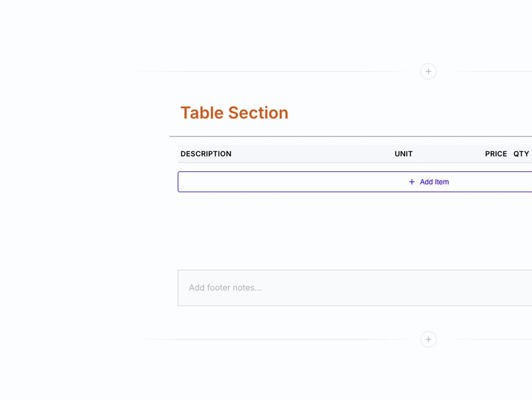
Task: Click blank header area between UNIT and PRICE
Action: pyautogui.click(x=449, y=154)
